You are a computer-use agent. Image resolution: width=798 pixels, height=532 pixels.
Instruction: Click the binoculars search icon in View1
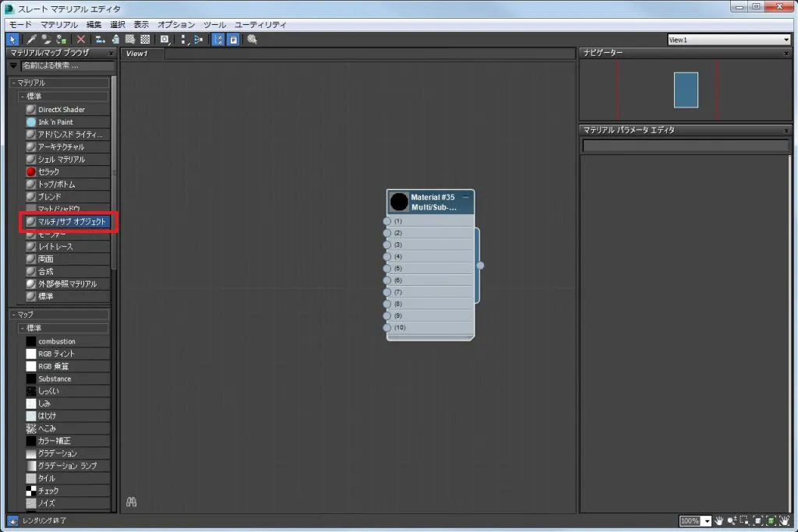[x=131, y=502]
